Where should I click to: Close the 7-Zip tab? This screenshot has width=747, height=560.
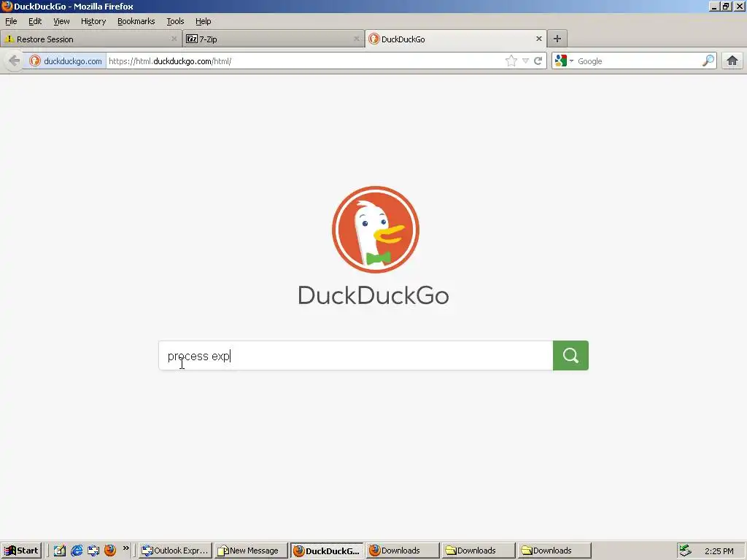(356, 39)
